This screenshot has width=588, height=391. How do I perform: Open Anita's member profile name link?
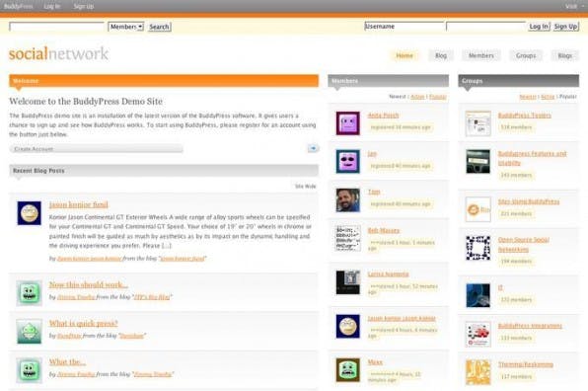383,116
